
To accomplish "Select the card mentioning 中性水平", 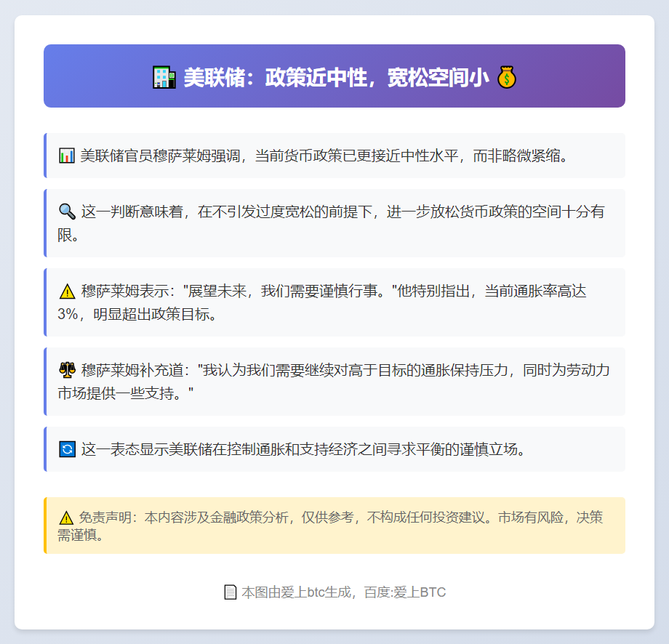I will tap(334, 155).
